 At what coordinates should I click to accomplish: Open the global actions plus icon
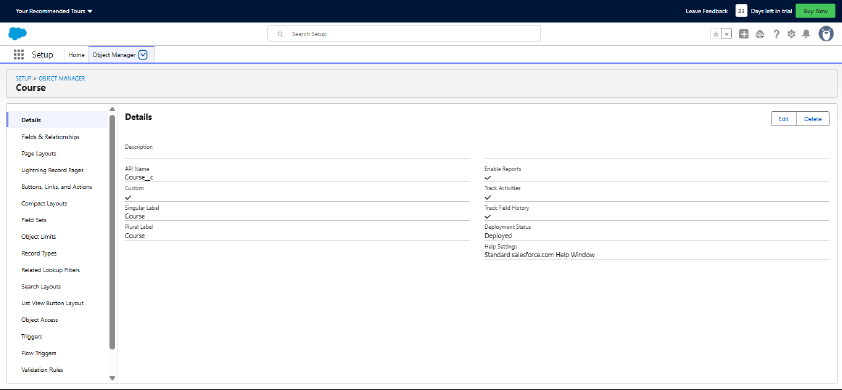(744, 34)
